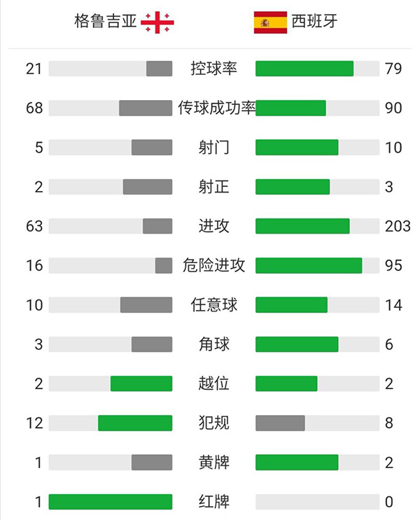Click Georgia's gray 控球率 bar
Screen dimensions: 420x520
(160, 69)
